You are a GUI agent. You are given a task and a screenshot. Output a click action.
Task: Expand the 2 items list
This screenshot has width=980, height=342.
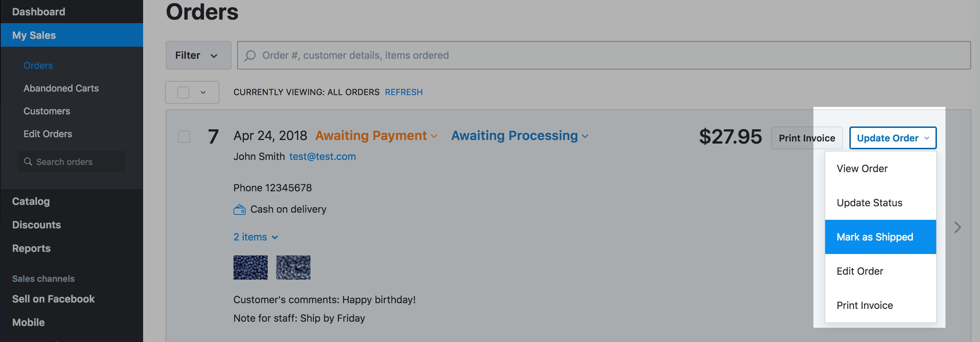pos(255,237)
